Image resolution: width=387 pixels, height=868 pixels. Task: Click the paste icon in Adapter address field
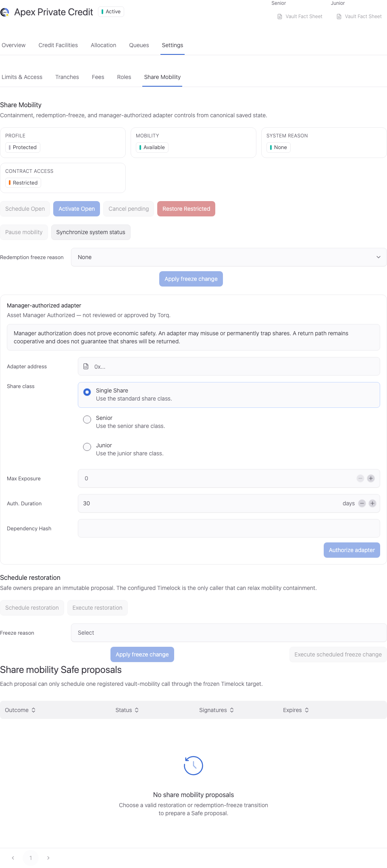pos(86,366)
